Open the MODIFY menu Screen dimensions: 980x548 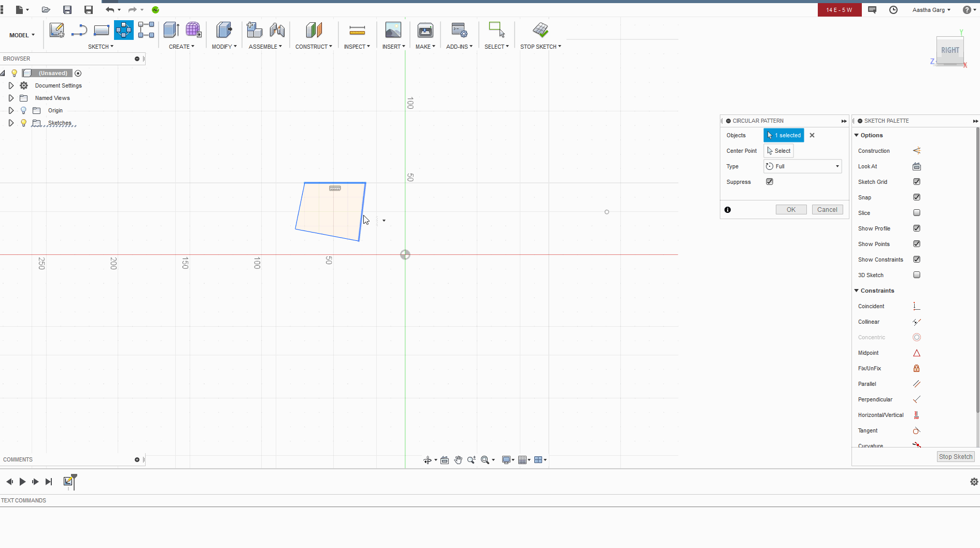224,47
